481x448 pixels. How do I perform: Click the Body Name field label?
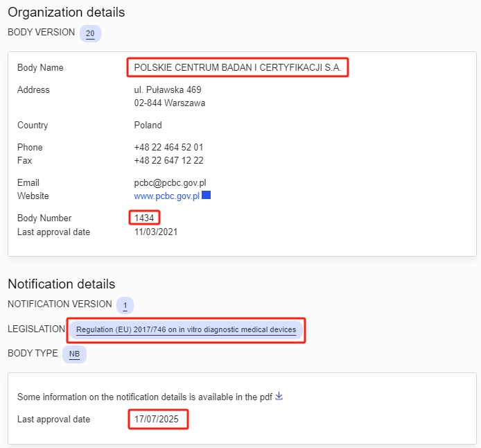40,67
